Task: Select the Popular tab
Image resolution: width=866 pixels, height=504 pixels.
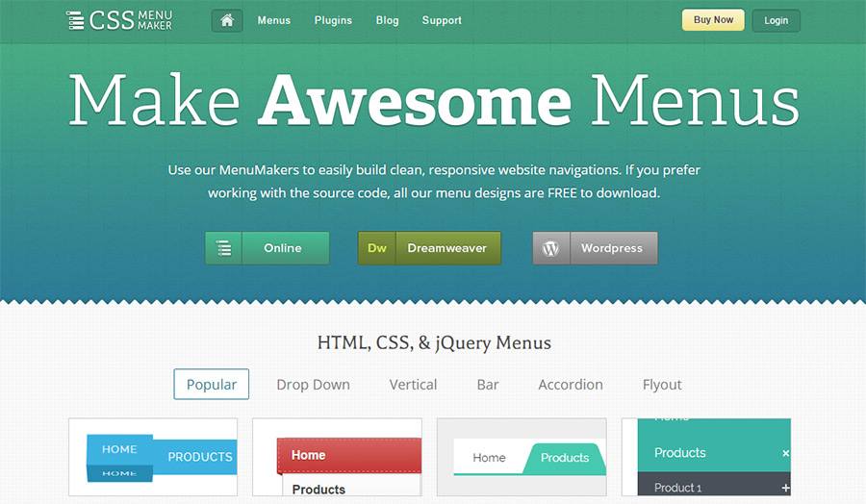Action: point(212,384)
